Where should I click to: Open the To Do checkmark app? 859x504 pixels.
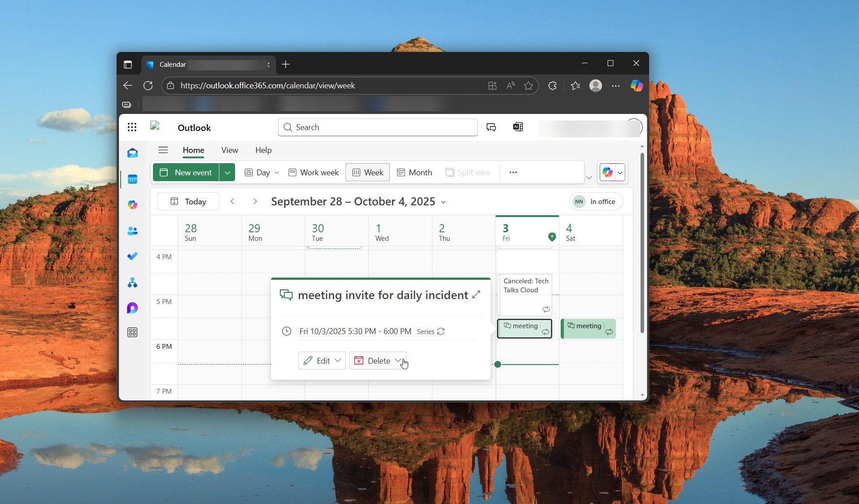(132, 256)
